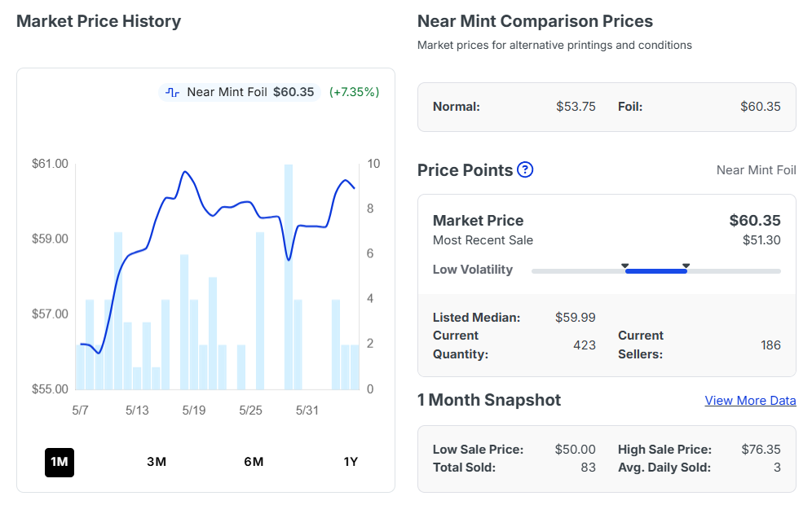Image resolution: width=812 pixels, height=505 pixels.
Task: Click the Current Sellers value 186
Action: tap(770, 345)
